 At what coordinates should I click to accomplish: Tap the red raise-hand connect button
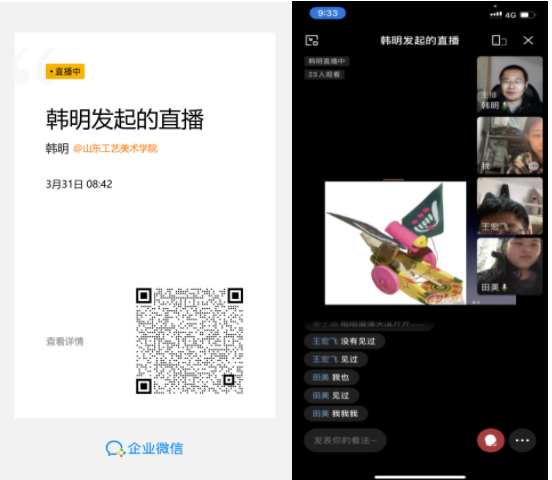point(490,440)
